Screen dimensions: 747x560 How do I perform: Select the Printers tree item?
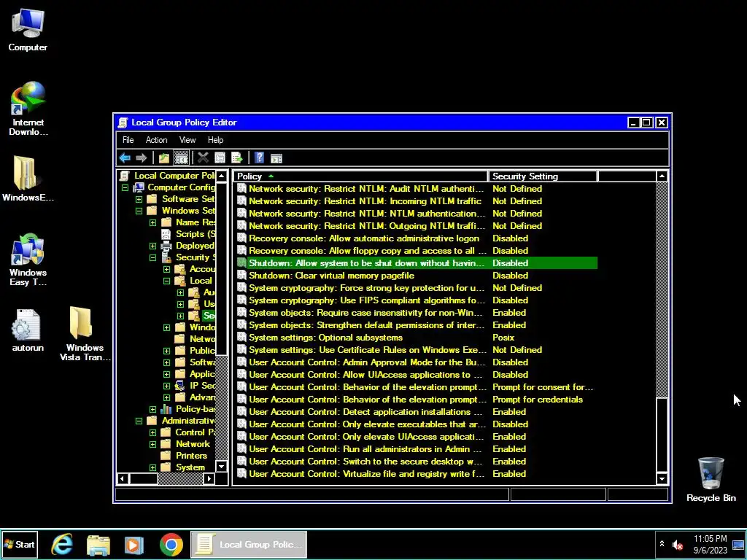coord(191,456)
